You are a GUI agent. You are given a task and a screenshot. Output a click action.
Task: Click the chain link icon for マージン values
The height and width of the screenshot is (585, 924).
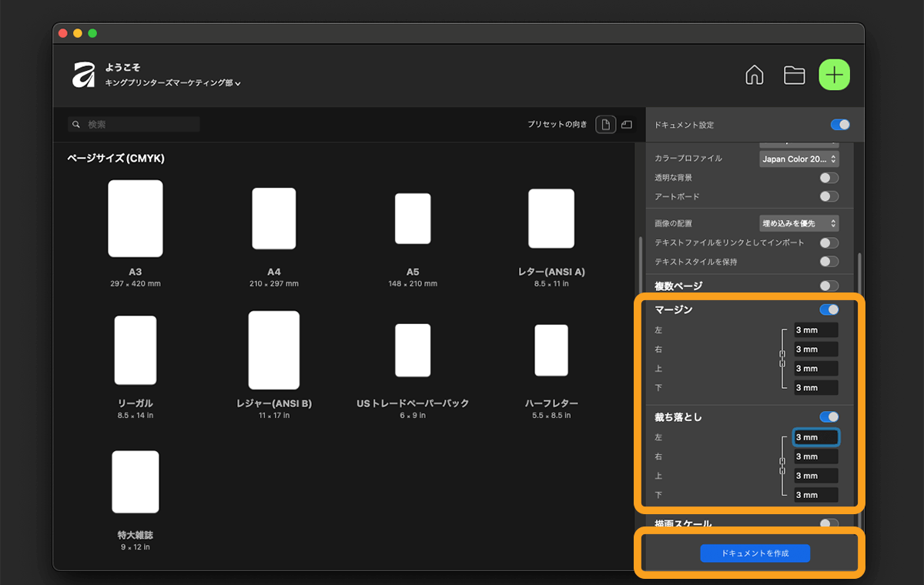coord(782,359)
